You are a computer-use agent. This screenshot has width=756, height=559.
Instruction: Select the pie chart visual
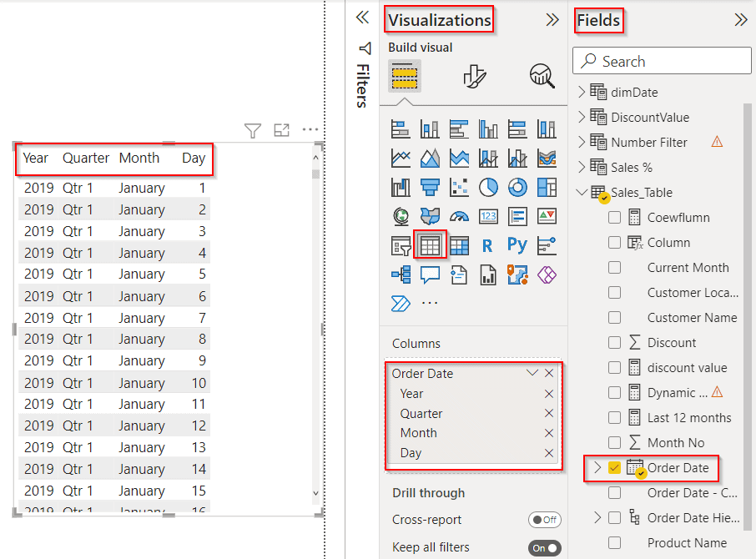click(x=488, y=188)
